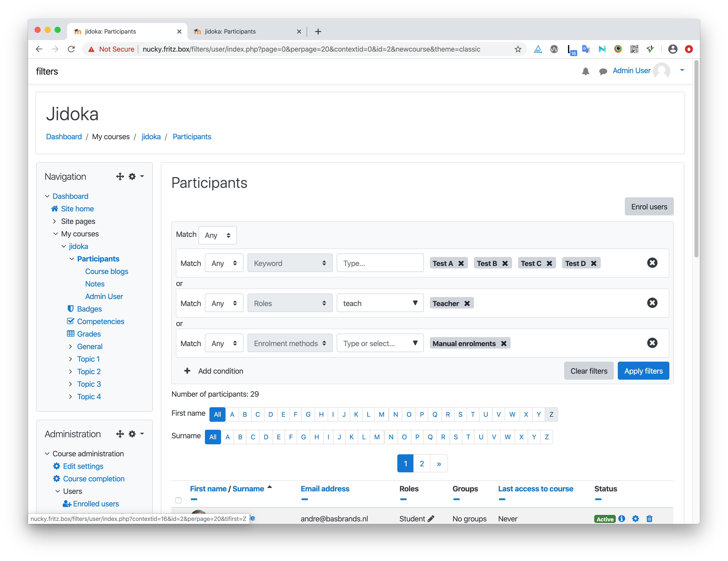
Task: Remove the Test B keyword tag
Action: point(505,263)
